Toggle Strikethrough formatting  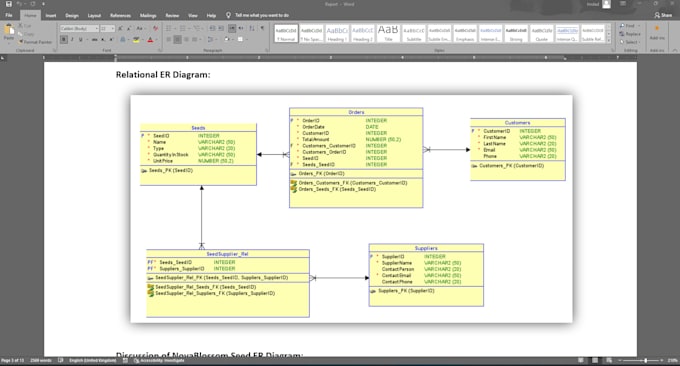(94, 39)
